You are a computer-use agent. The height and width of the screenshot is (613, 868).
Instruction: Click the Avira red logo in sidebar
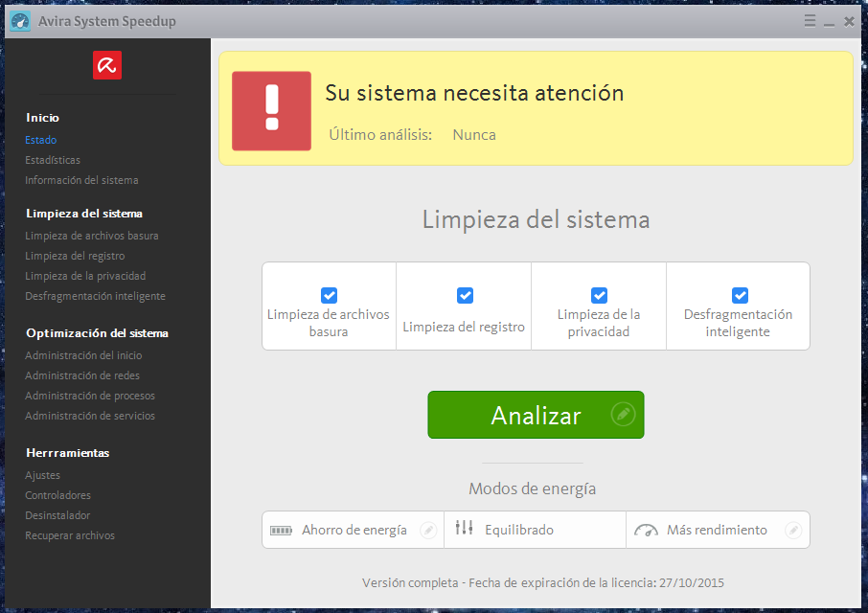(107, 65)
